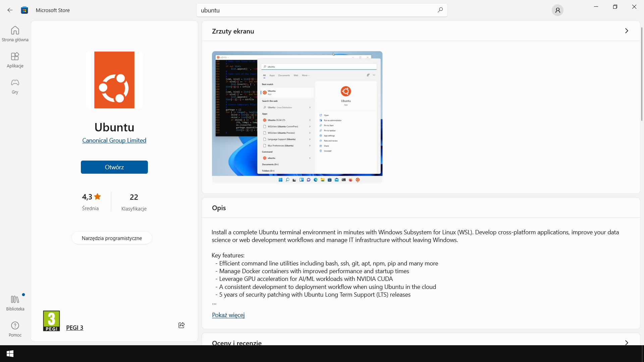Image resolution: width=644 pixels, height=362 pixels.
Task: Open the Ubuntu screenshot thumbnail
Action: [x=297, y=117]
